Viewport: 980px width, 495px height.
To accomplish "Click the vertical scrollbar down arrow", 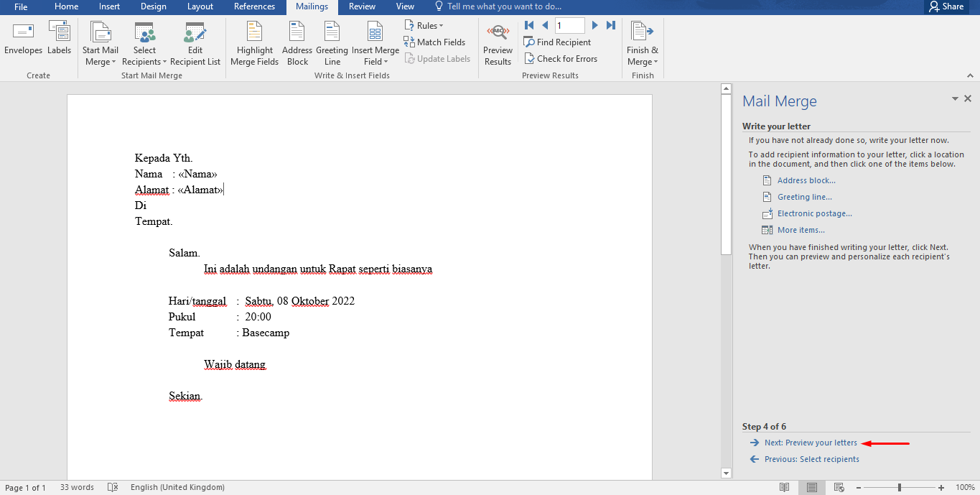I will pos(726,473).
